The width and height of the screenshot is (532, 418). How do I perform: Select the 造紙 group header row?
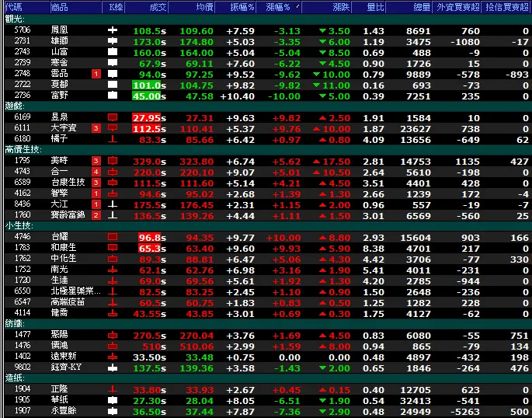[x=268, y=378]
